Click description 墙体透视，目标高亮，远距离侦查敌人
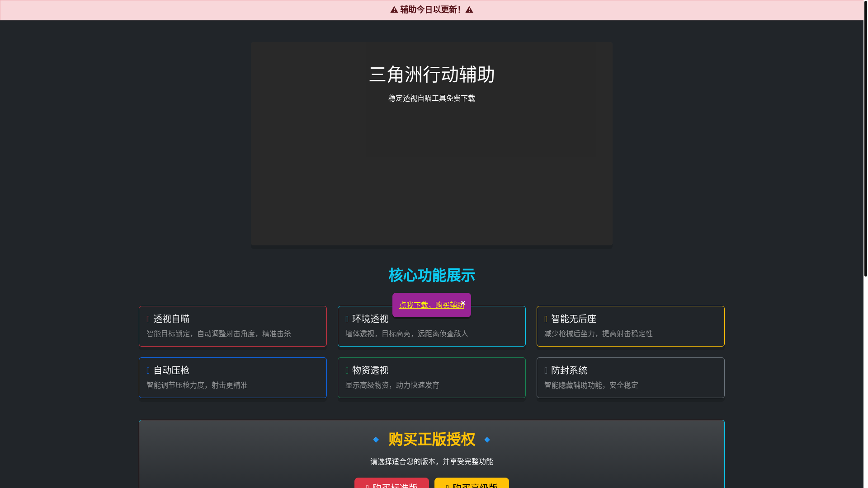The width and height of the screenshot is (868, 488). [407, 334]
